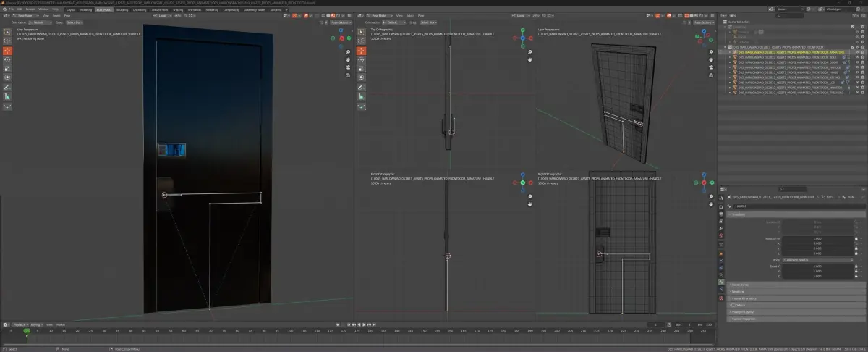
Task: Click the outliner filter funnel icon
Action: pos(856,16)
